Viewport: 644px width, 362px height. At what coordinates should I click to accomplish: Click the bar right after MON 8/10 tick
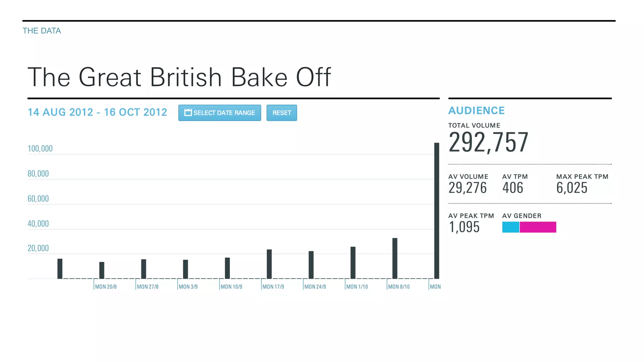[x=395, y=258]
